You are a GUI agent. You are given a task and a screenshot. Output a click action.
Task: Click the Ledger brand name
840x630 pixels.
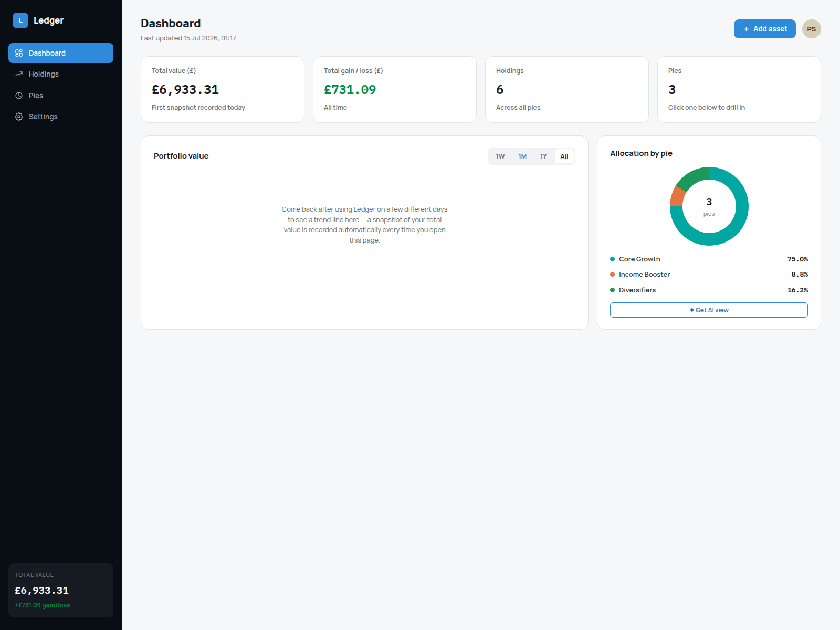48,20
